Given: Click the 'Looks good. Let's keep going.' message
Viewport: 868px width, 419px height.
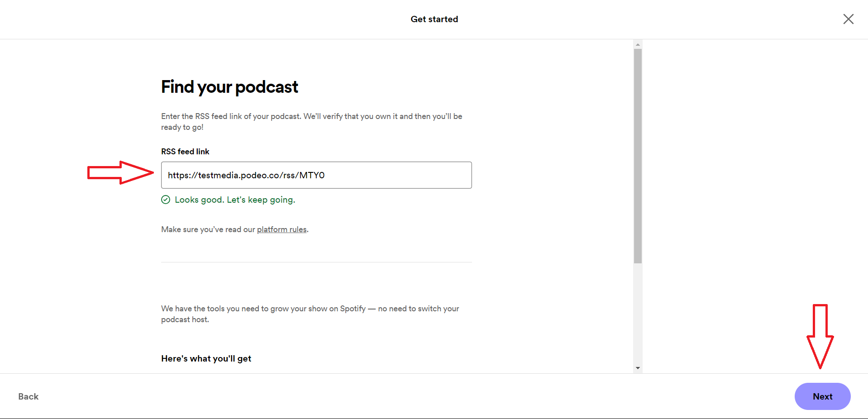Looking at the screenshot, I should pos(235,200).
